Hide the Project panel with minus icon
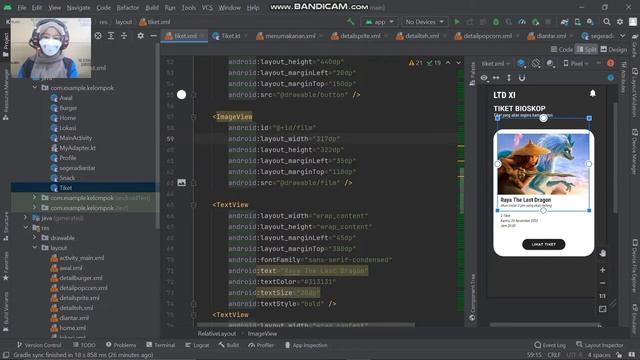 (153, 36)
